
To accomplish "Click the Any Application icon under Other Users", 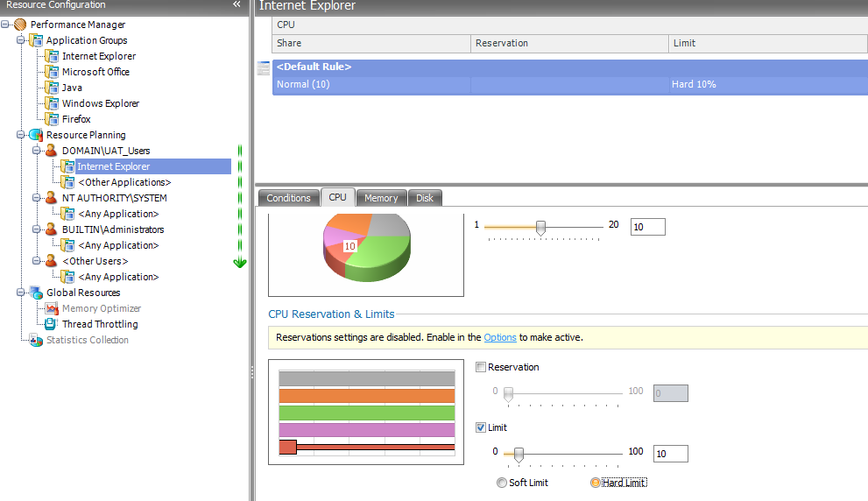I will coord(67,277).
